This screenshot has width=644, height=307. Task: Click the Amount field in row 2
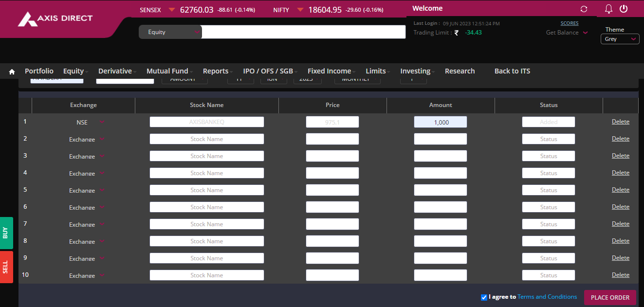coord(441,139)
